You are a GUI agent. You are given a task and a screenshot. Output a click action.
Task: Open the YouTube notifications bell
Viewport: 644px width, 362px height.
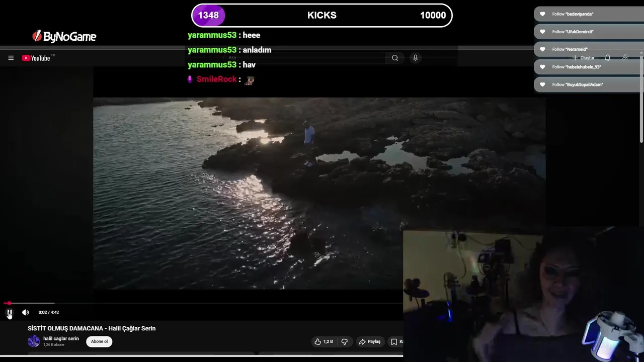pos(608,58)
